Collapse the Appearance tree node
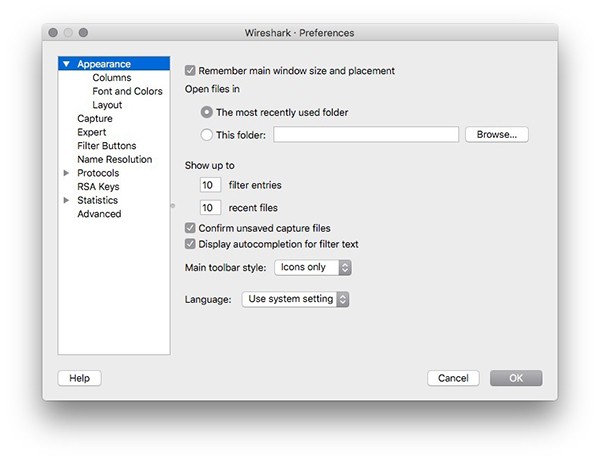Viewport: 600px width, 461px height. [66, 64]
